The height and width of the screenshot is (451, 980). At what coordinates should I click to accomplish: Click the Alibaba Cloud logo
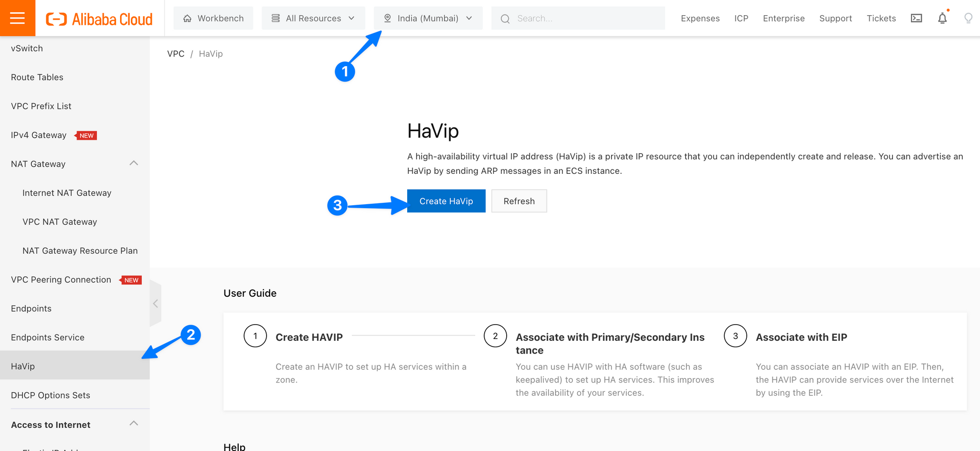[99, 19]
